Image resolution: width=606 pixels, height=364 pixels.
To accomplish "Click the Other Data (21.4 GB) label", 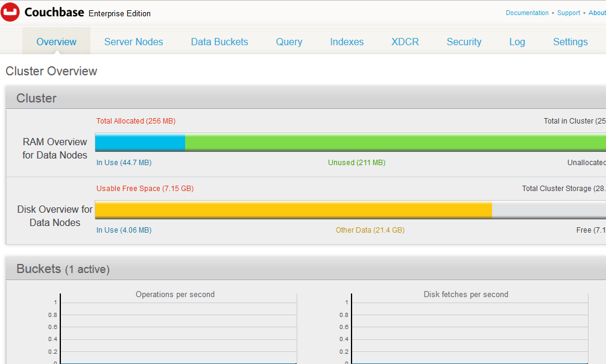I will tap(370, 230).
